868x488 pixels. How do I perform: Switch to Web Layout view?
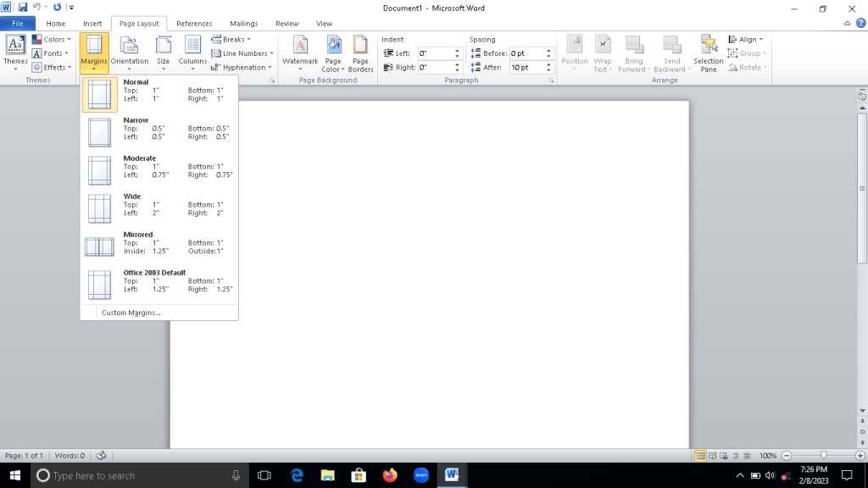[724, 455]
